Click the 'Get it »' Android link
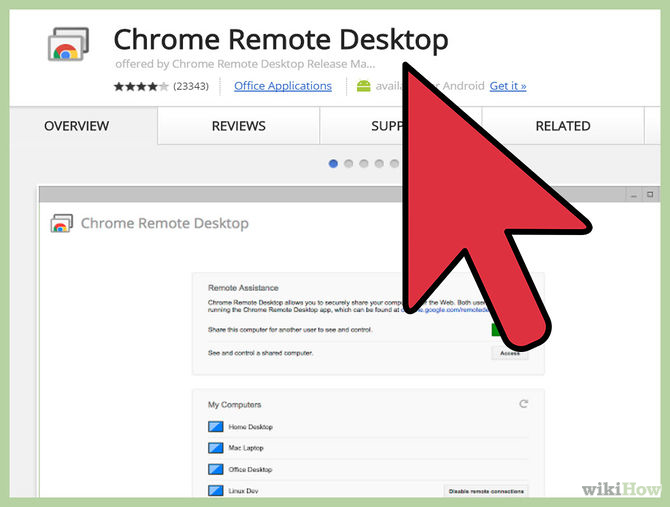Screen dimensions: 670x507 coord(507,86)
